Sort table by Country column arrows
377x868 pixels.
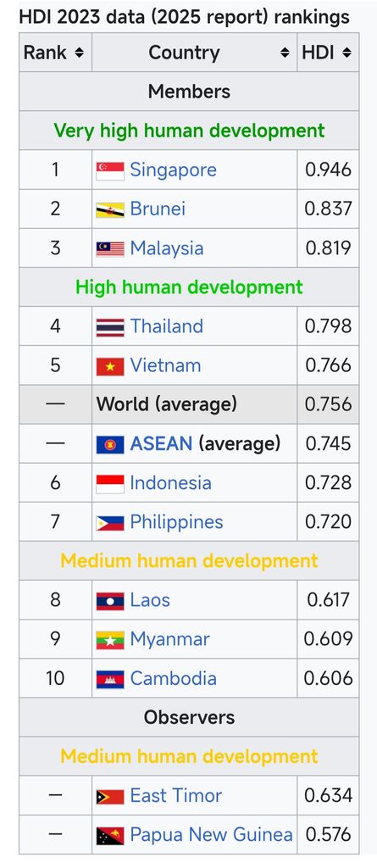[285, 53]
